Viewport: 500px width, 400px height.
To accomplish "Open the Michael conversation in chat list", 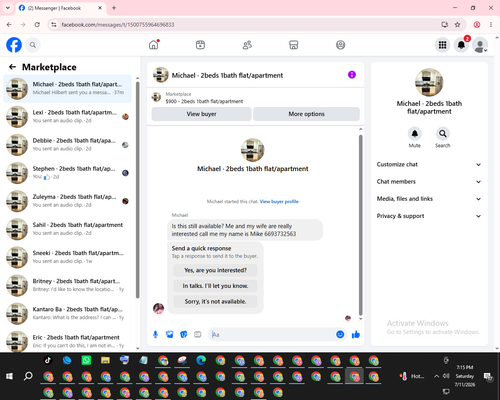I will point(67,89).
